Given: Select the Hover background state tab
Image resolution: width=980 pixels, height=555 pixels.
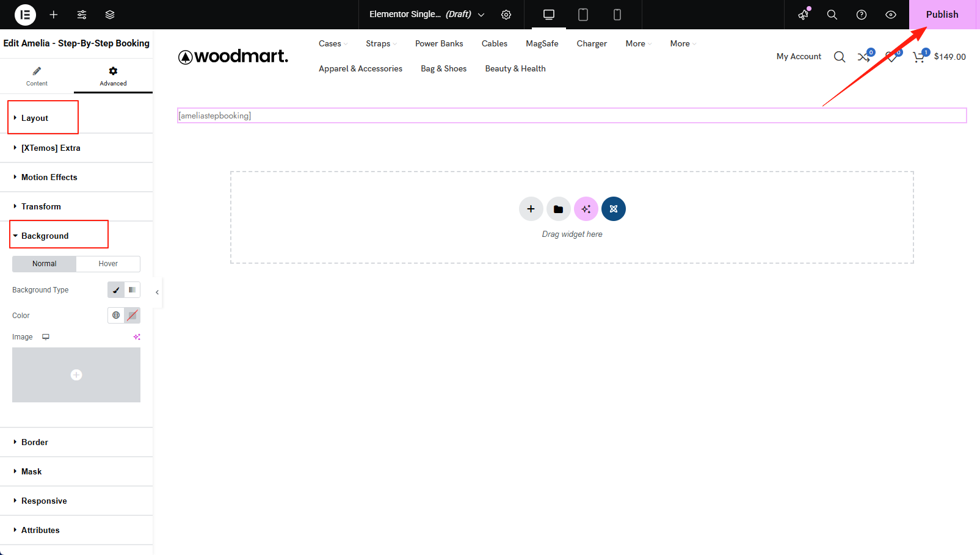Looking at the screenshot, I should click(x=108, y=264).
